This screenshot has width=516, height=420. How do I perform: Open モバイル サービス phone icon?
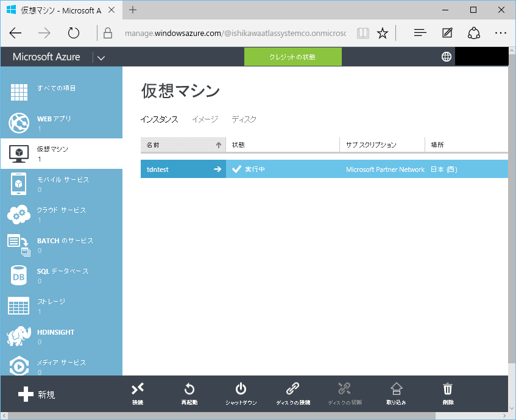tap(19, 183)
